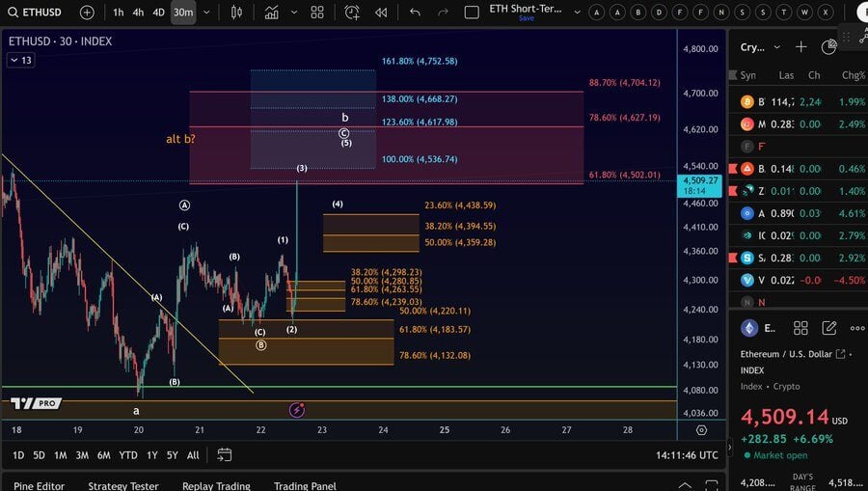Open the Ethereum / U.S. Dollar symbol link
The height and width of the screenshot is (491, 868).
(x=792, y=354)
